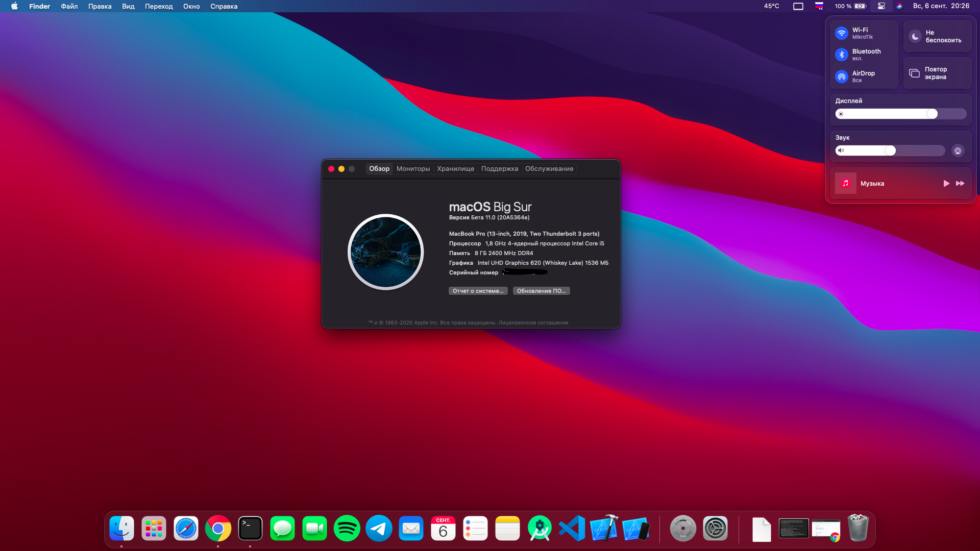Switch to the Хранилище tab
This screenshot has width=980, height=551.
455,169
